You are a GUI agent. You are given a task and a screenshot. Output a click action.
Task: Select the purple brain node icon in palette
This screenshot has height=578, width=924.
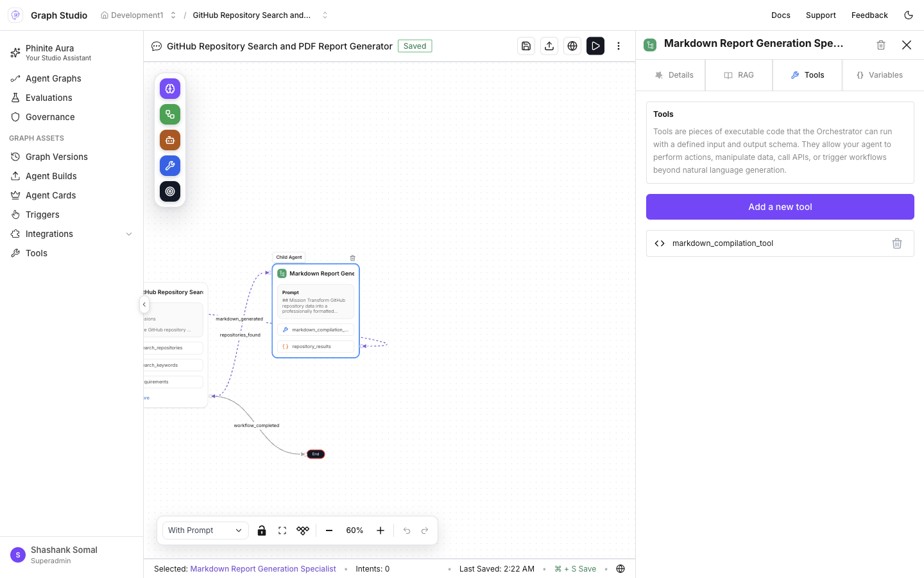pyautogui.click(x=170, y=89)
